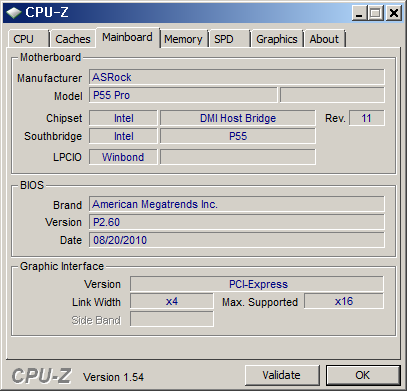Screen dimensions: 407x391
Task: Select the Mainboard tab
Action: pos(128,37)
